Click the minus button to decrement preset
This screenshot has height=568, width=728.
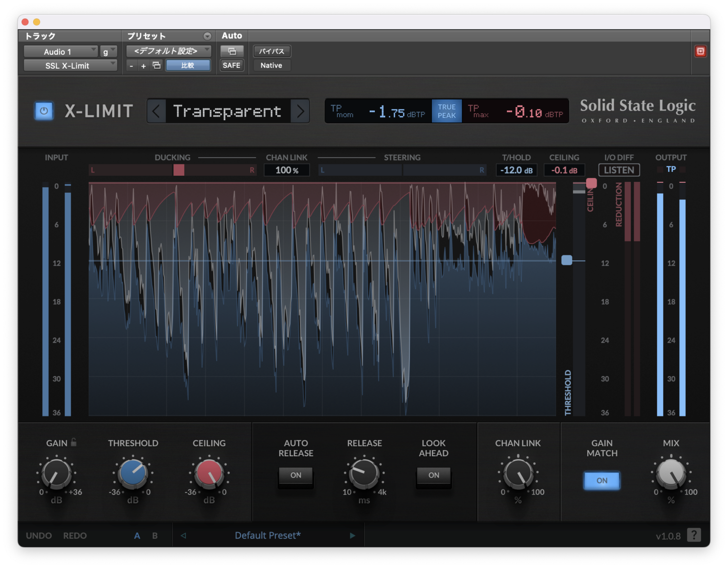(x=131, y=66)
